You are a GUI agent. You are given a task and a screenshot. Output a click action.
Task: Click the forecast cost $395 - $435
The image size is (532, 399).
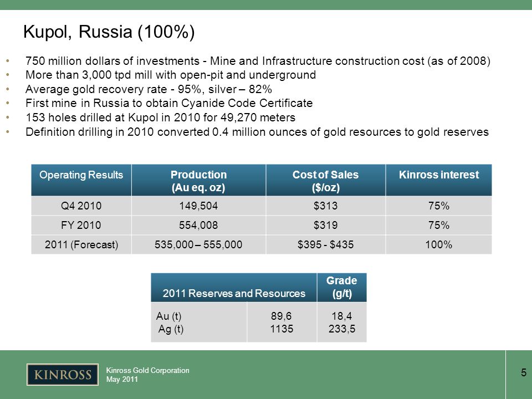(x=325, y=244)
